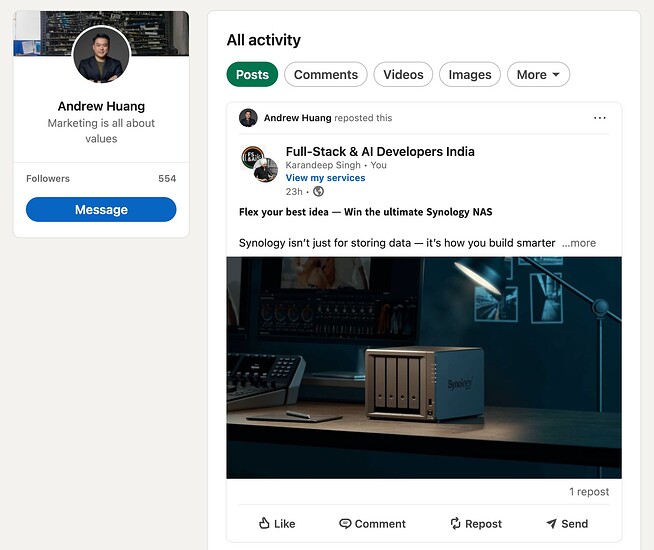
Task: Send the post via message
Action: click(567, 524)
